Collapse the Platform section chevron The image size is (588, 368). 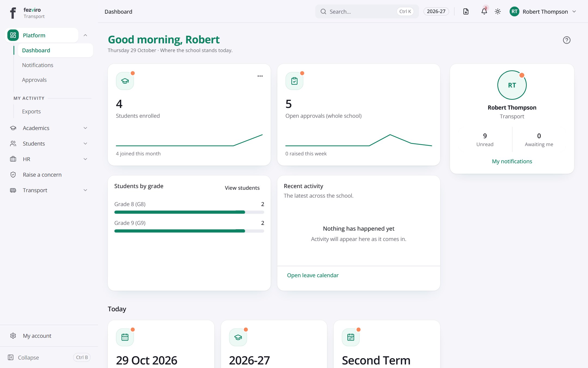tap(85, 35)
